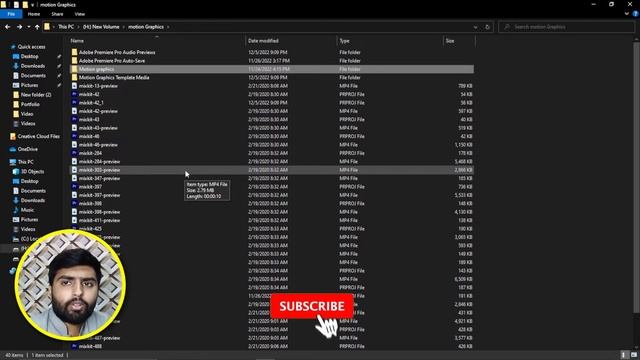Open Creative Cloud Files in sidebar
The height and width of the screenshot is (360, 640).
(38, 136)
